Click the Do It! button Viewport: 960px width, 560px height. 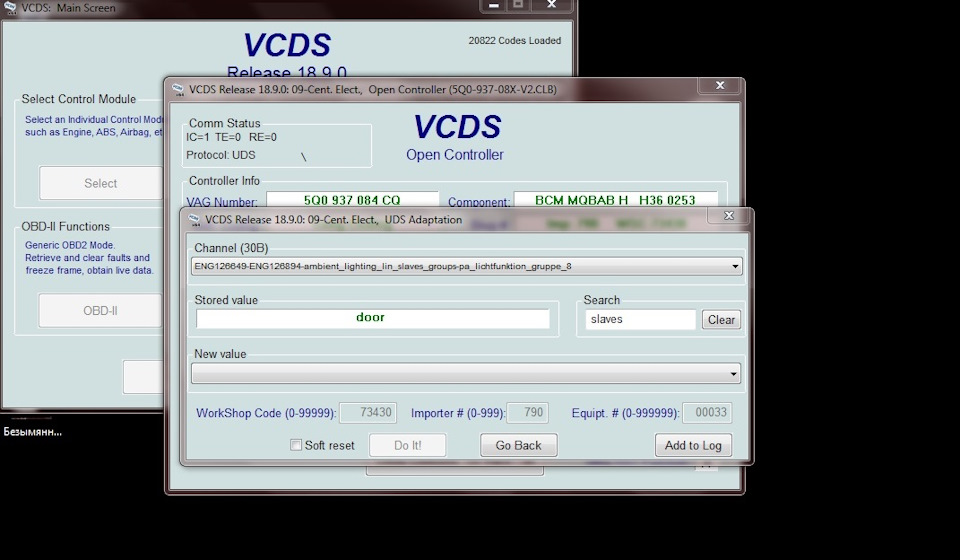coord(407,445)
